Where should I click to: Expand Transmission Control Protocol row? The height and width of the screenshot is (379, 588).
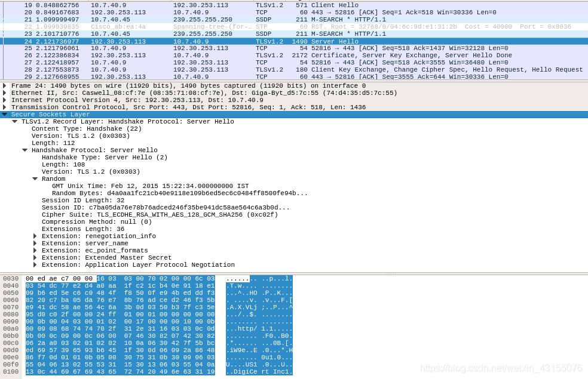[x=5, y=107]
